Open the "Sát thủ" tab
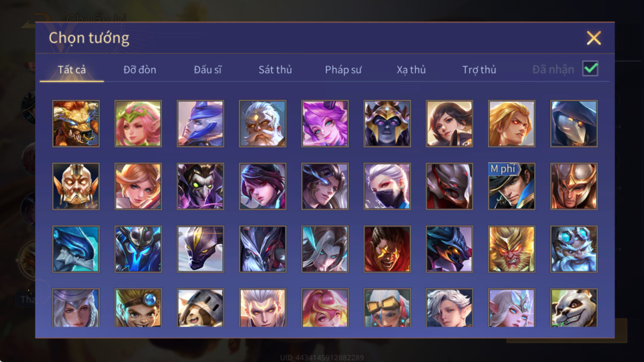644x362 pixels. [275, 70]
